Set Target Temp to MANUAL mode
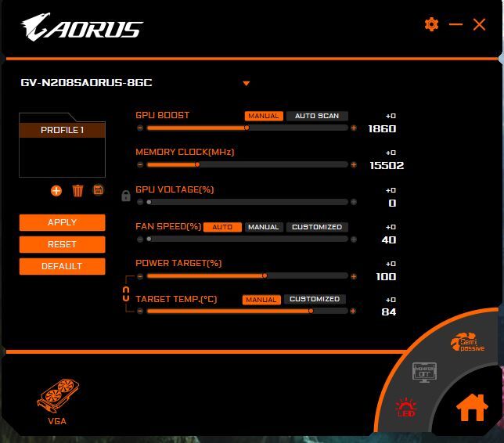504x443 pixels. tap(261, 300)
